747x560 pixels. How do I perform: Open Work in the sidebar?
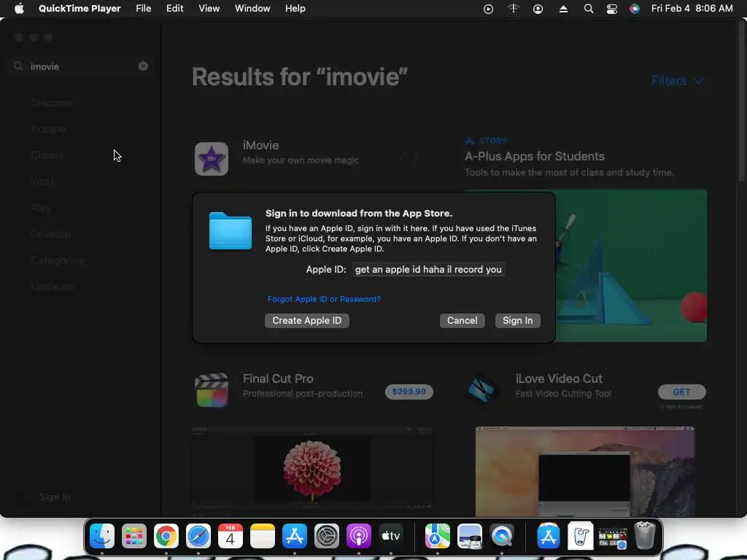point(43,182)
